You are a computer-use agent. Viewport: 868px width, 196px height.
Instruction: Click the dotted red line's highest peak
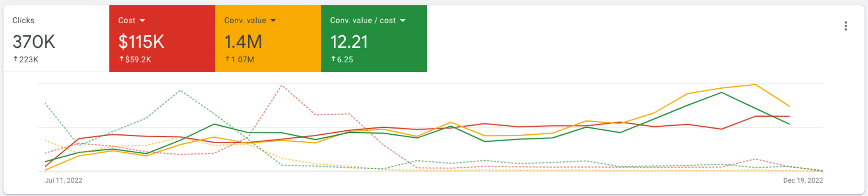tap(282, 86)
